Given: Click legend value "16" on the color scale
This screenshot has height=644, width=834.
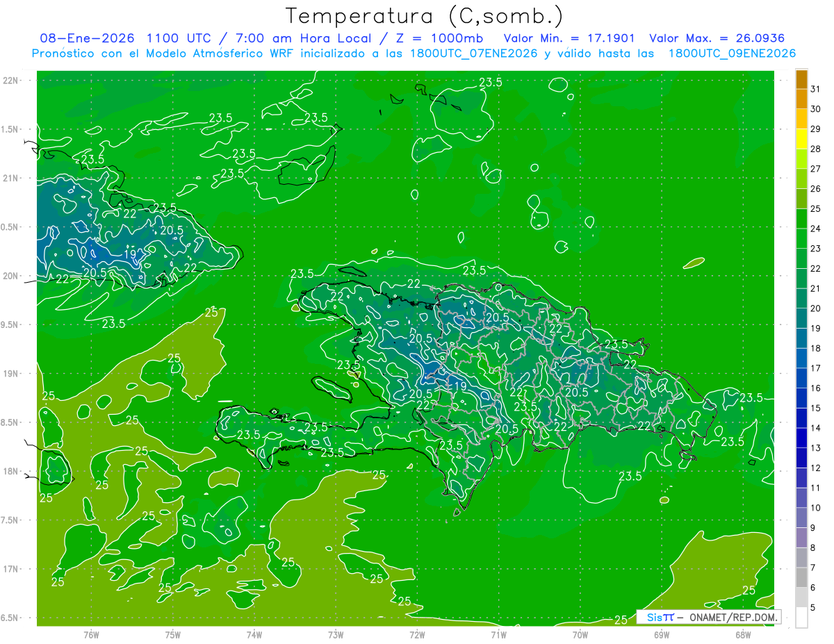Looking at the screenshot, I should (x=816, y=388).
